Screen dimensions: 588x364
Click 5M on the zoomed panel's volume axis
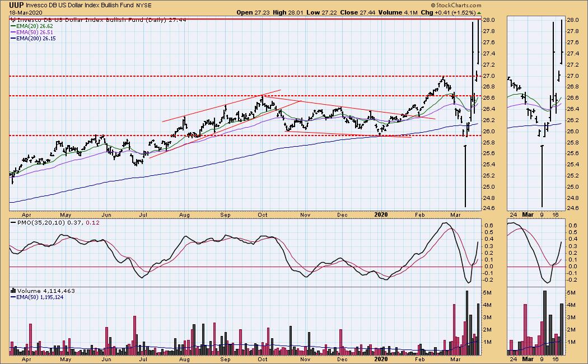572,292
